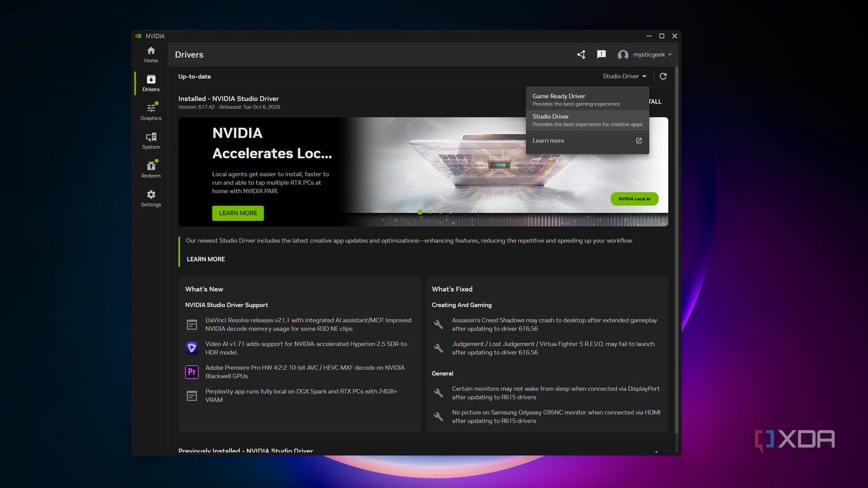The height and width of the screenshot is (488, 868).
Task: Click the Adobe Premiere Pro icon
Action: [x=192, y=372]
